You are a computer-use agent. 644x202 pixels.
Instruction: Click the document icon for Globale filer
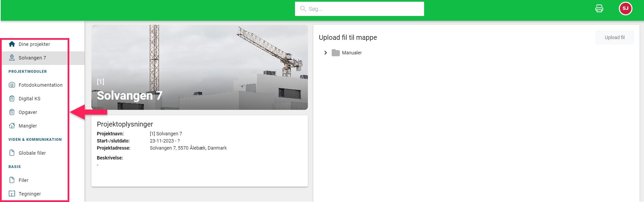(12, 153)
